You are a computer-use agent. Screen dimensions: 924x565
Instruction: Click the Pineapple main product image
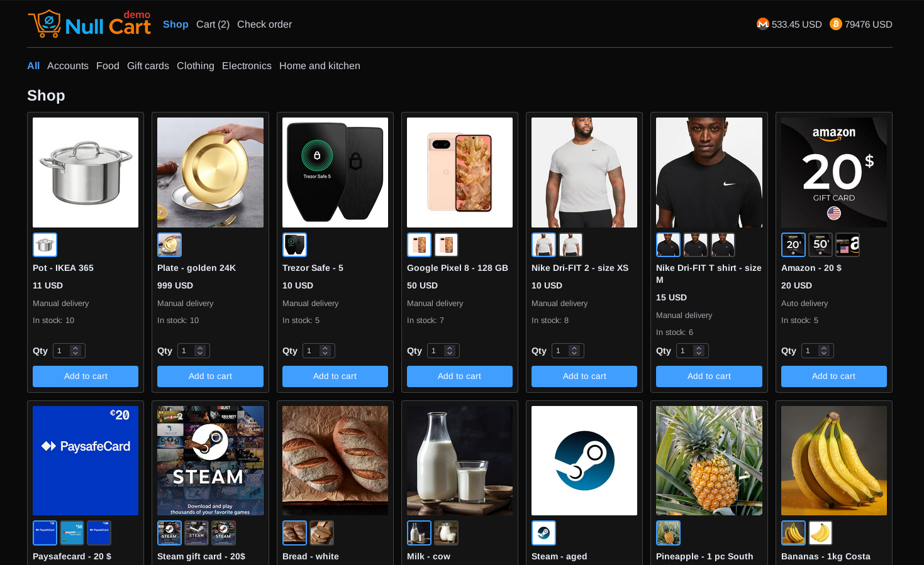[x=709, y=461]
